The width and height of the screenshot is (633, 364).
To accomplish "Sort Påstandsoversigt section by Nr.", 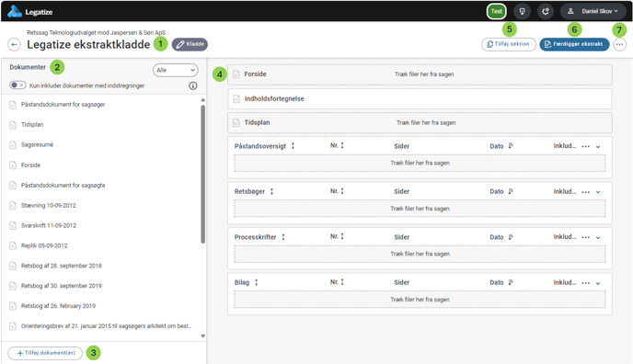I will click(337, 145).
